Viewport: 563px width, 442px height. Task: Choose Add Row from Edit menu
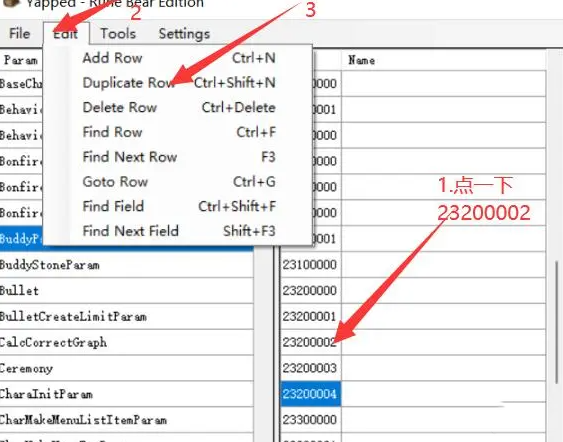pos(179,58)
